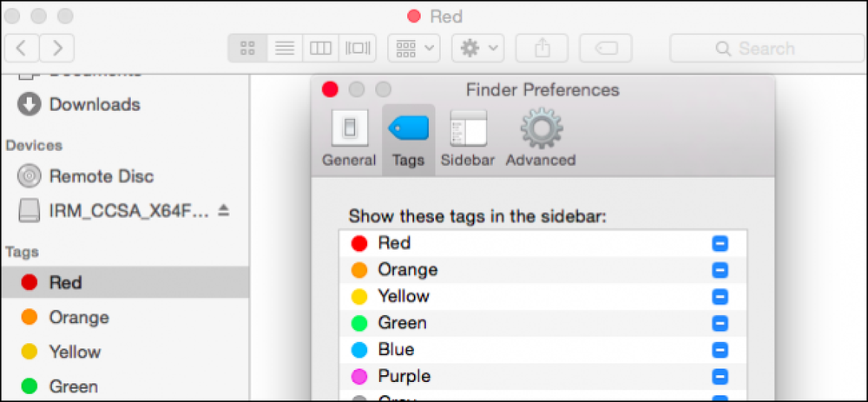Switch Finder to list view
The height and width of the screenshot is (402, 868).
(285, 48)
